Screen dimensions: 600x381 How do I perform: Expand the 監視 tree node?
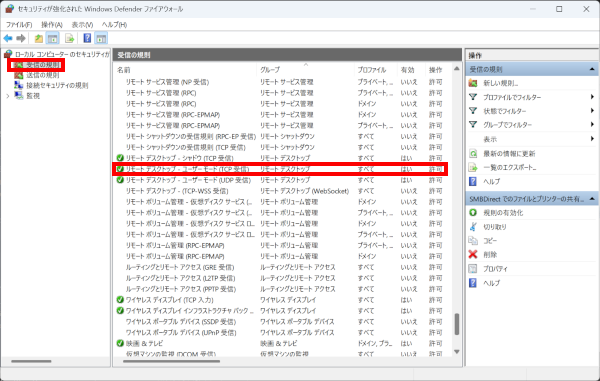tap(8, 96)
